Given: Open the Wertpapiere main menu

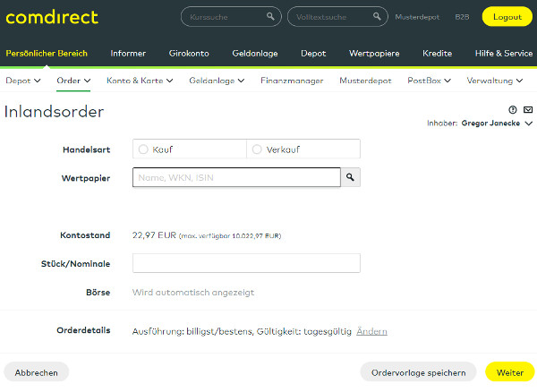Looking at the screenshot, I should pyautogui.click(x=374, y=54).
